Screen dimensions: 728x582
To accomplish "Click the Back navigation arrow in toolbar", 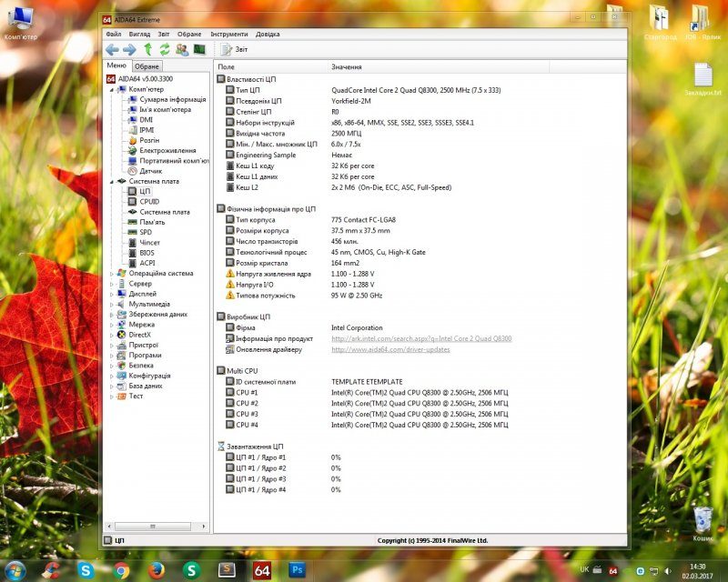I will pyautogui.click(x=112, y=49).
